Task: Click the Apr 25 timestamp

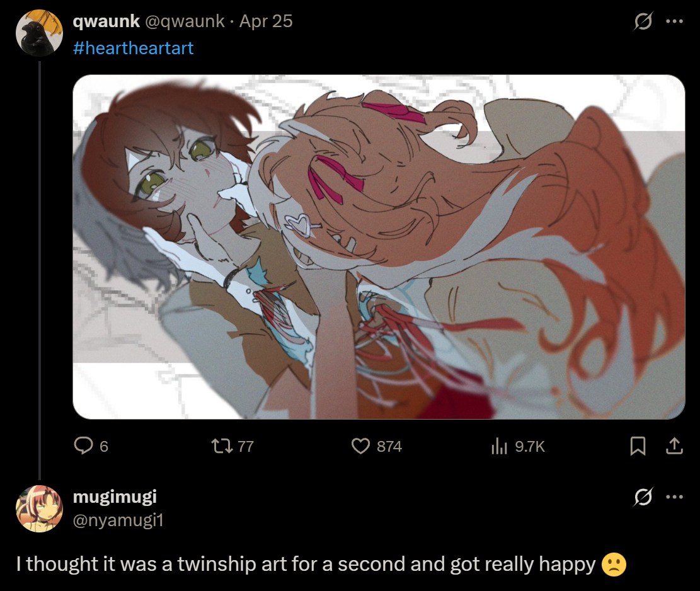Action: pos(266,21)
